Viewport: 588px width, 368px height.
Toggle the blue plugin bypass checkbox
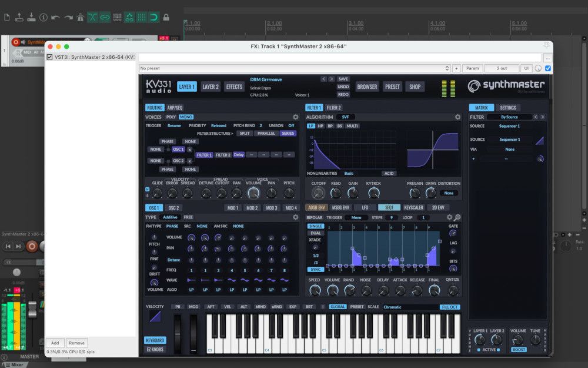click(548, 68)
